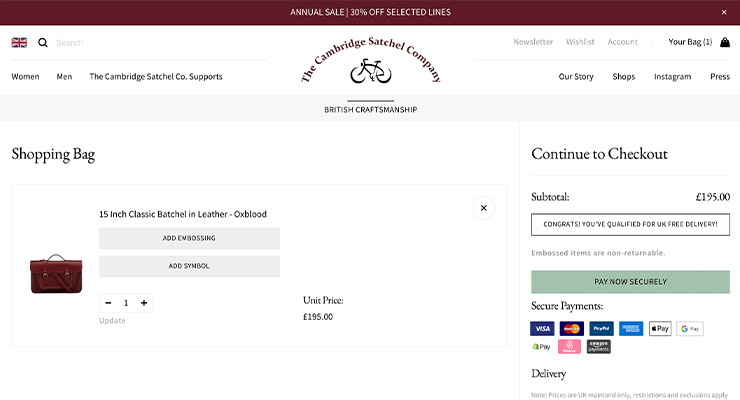Click the UK free delivery notice box
This screenshot has width=740, height=400.
630,225
